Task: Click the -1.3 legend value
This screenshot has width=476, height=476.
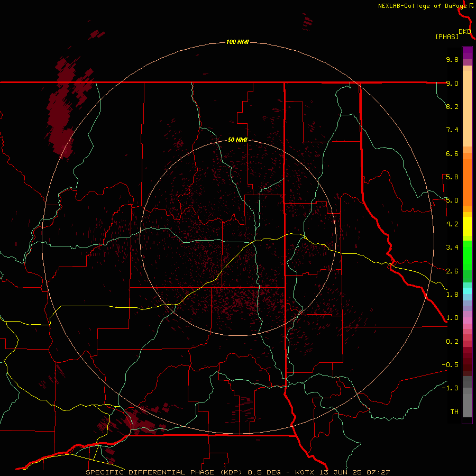Action: point(450,388)
